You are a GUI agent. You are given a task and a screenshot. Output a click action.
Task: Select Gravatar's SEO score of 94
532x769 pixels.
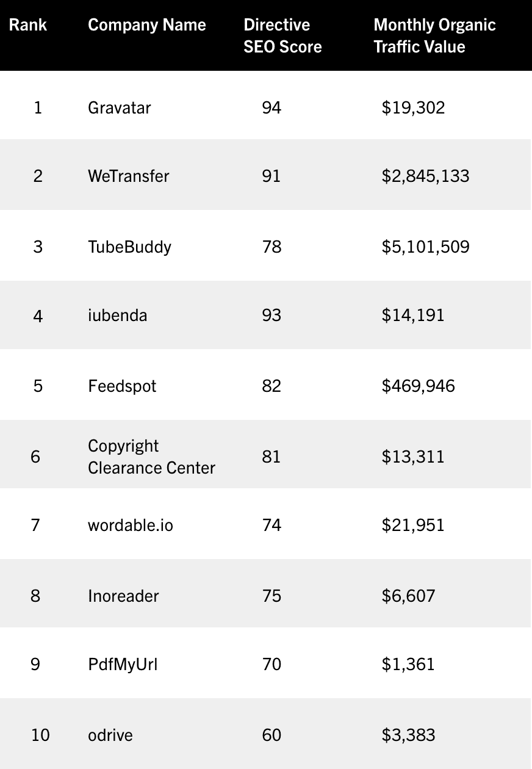pos(271,107)
